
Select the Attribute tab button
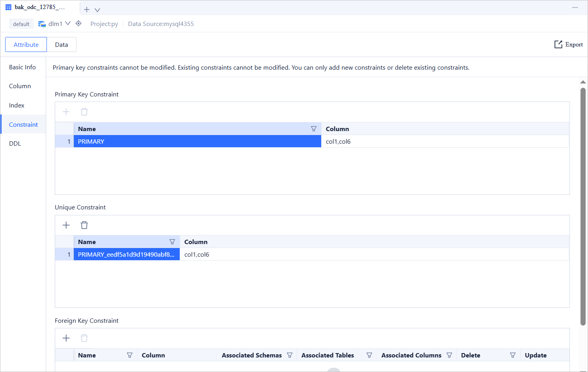pyautogui.click(x=26, y=44)
